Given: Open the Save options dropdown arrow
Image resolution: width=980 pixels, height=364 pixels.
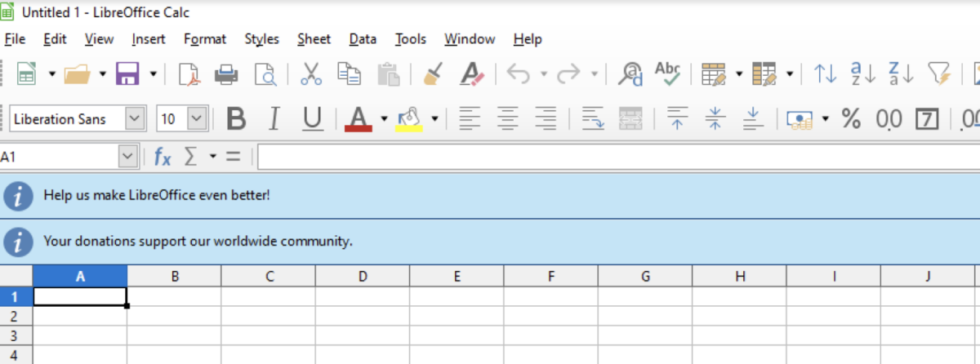Looking at the screenshot, I should (153, 75).
